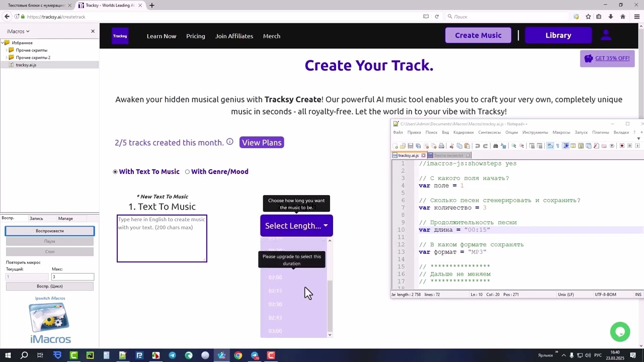Expand the Избранное folder in iMacros tree

click(3, 43)
